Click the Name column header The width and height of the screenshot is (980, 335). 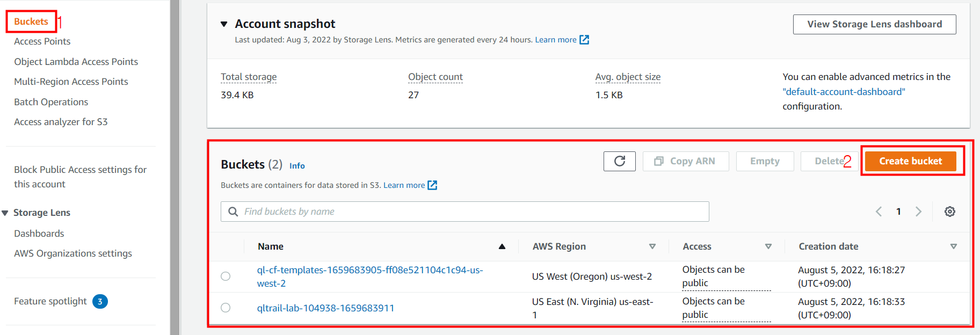[271, 246]
